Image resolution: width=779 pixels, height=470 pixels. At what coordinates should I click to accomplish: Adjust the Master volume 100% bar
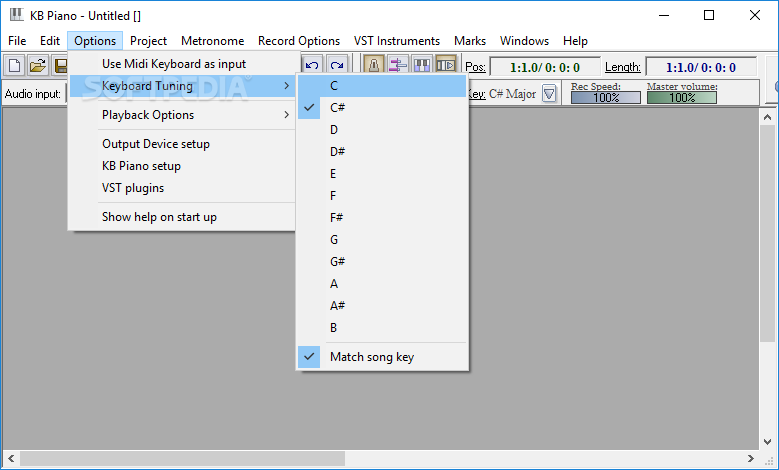682,97
